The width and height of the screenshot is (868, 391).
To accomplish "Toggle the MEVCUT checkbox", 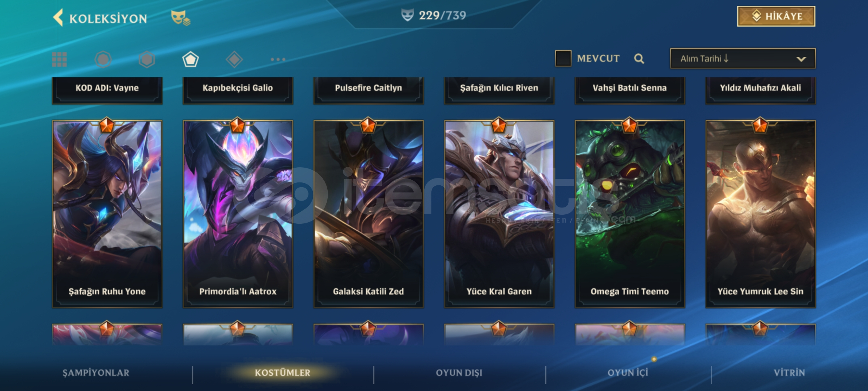I will coord(563,58).
